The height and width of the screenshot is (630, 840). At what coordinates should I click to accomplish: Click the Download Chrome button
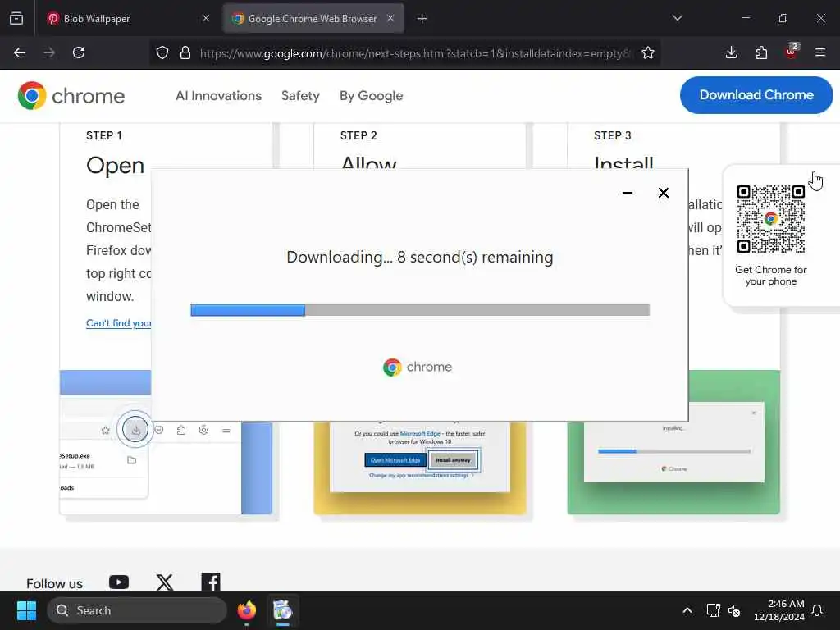756,95
